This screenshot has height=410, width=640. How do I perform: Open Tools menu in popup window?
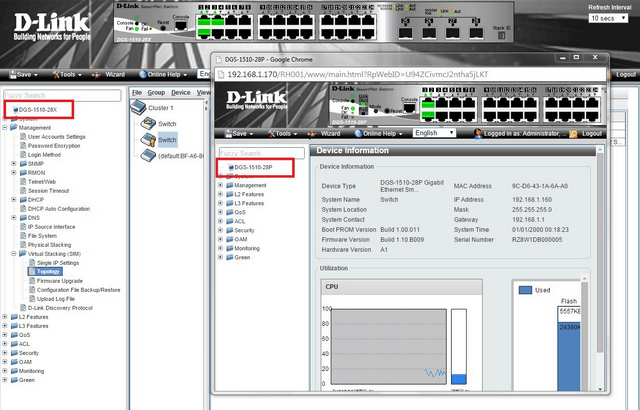click(283, 133)
